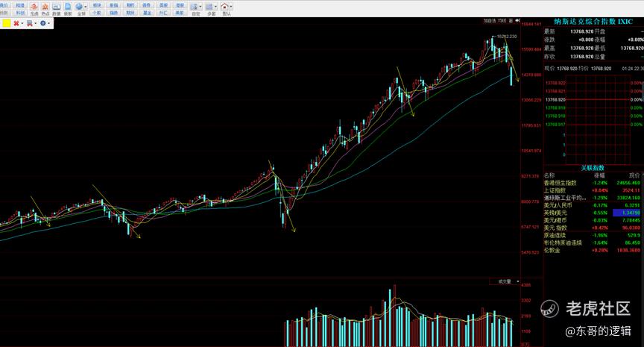Click the 全球 global markets globe icon
This screenshot has width=644, height=347.
79,7
